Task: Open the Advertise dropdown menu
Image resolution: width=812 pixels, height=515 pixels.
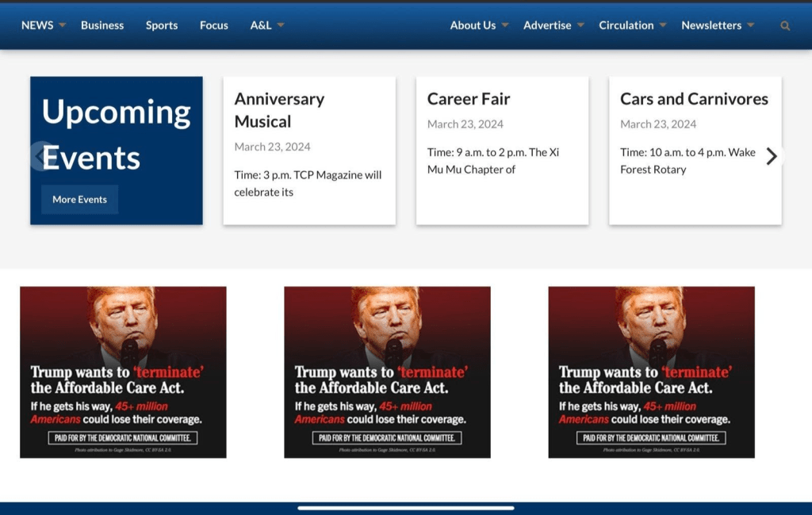Action: click(x=580, y=25)
